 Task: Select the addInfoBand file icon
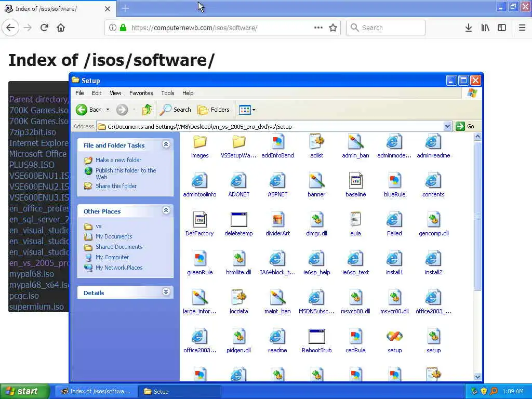(277, 141)
